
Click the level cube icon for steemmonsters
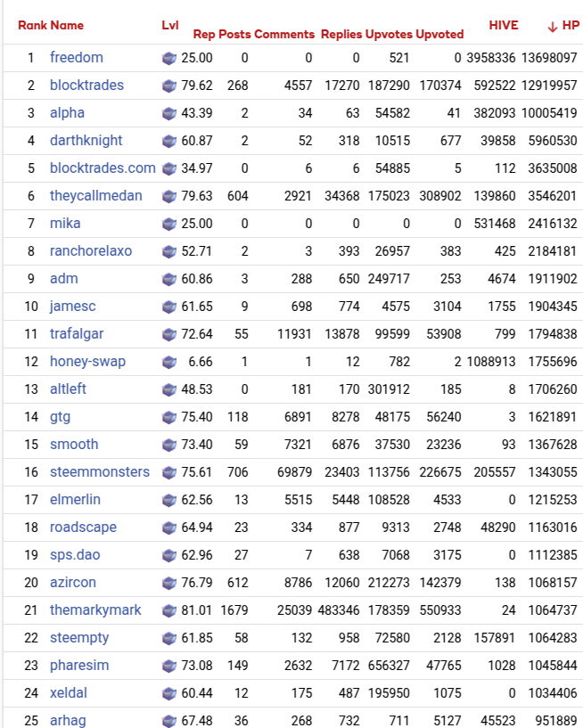tap(169, 472)
